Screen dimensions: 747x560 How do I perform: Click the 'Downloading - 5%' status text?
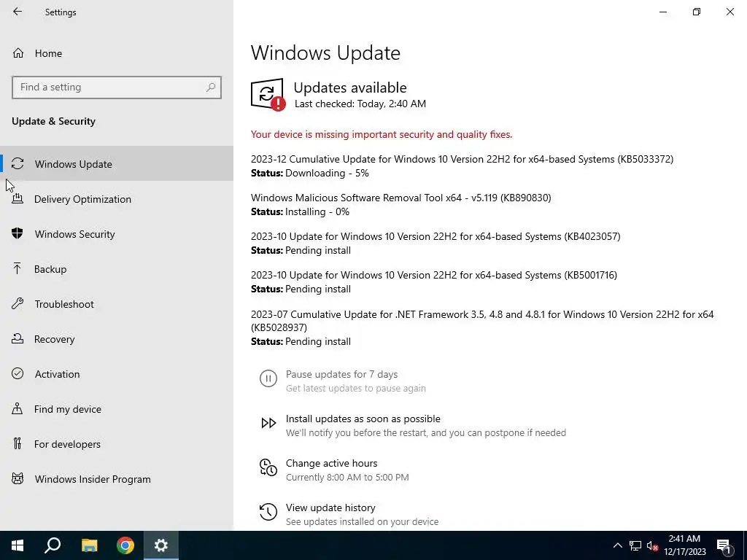click(x=327, y=173)
